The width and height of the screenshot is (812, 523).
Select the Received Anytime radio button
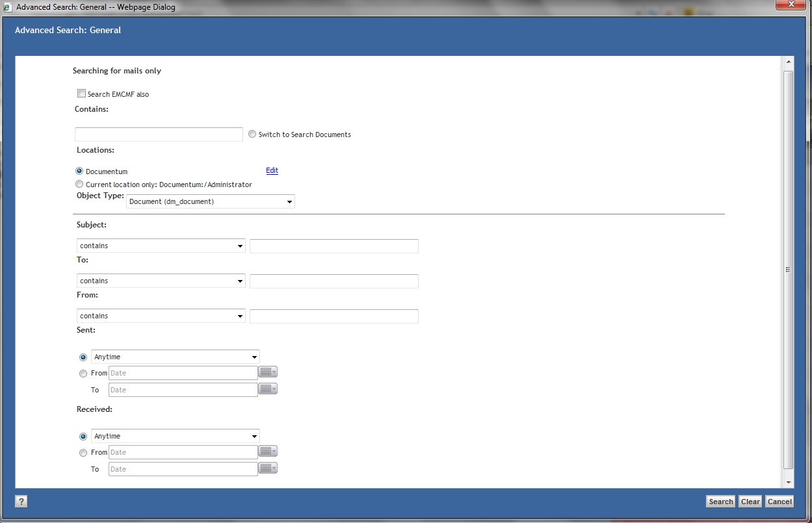(83, 436)
